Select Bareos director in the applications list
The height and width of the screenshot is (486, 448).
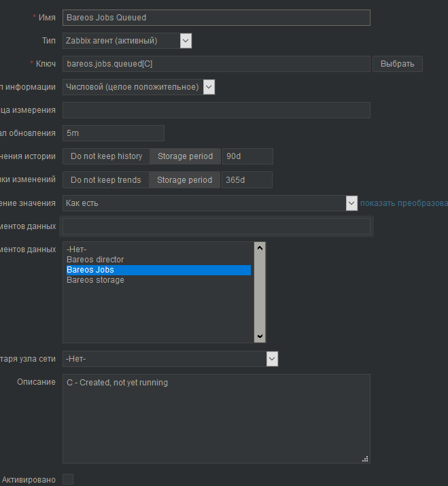coord(95,260)
